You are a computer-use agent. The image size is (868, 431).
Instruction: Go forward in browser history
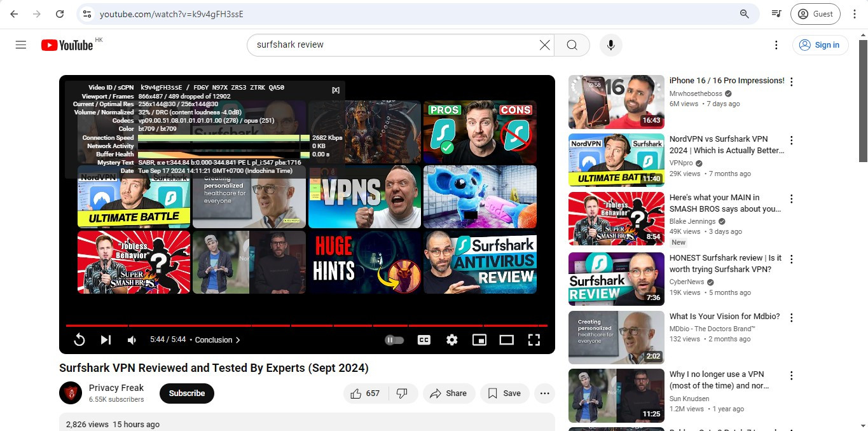pos(37,14)
